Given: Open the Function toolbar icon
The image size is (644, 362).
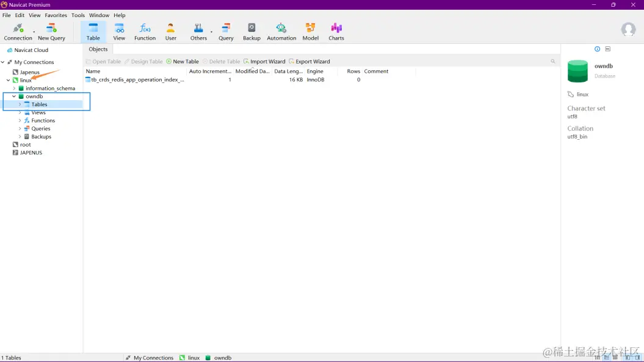Looking at the screenshot, I should [145, 32].
